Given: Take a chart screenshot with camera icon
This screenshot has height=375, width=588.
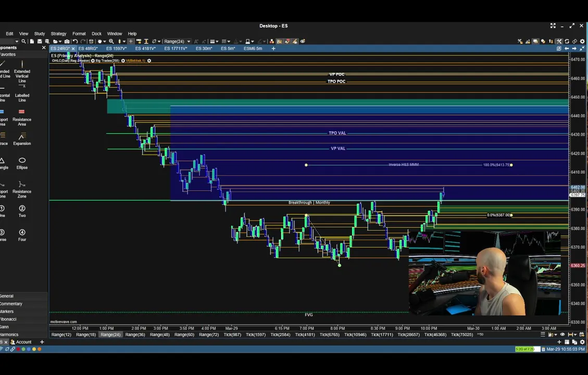Looking at the screenshot, I should (67, 41).
